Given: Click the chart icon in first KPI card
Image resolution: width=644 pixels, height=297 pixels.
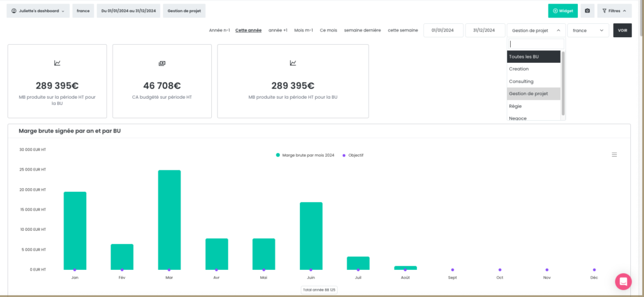Looking at the screenshot, I should 57,63.
